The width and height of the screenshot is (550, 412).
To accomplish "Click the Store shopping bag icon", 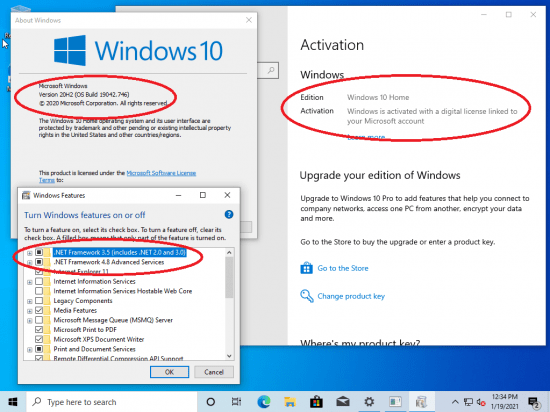I will (306, 268).
